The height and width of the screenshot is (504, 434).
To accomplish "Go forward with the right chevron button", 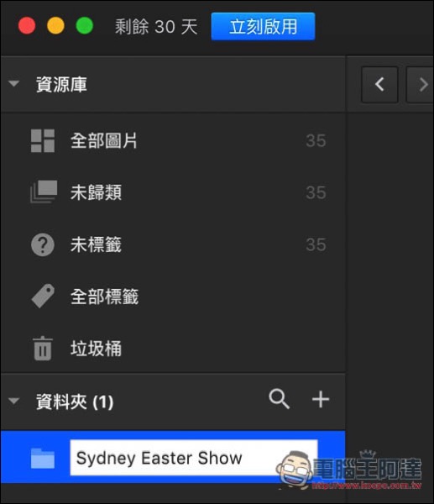I will [421, 85].
